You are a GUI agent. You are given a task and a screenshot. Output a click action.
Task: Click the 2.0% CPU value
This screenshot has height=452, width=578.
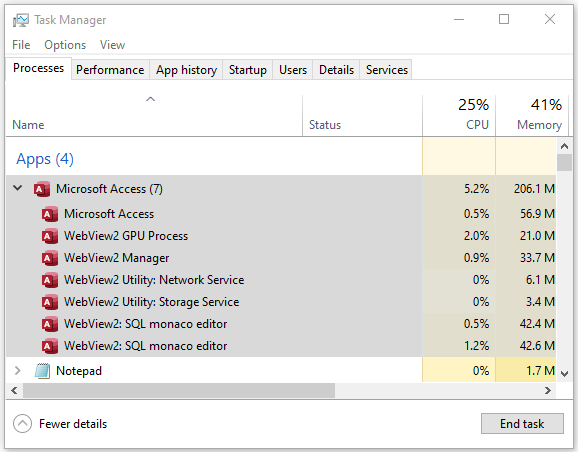[x=476, y=236]
